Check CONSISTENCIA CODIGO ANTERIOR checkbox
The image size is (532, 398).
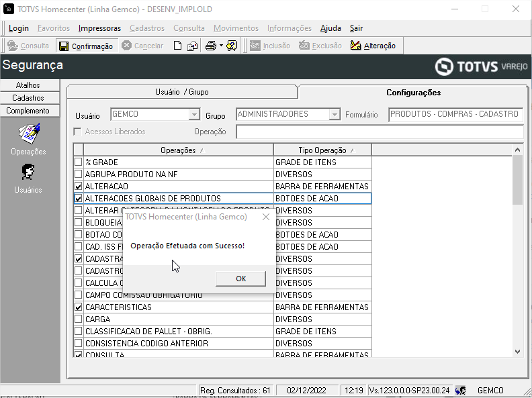79,344
